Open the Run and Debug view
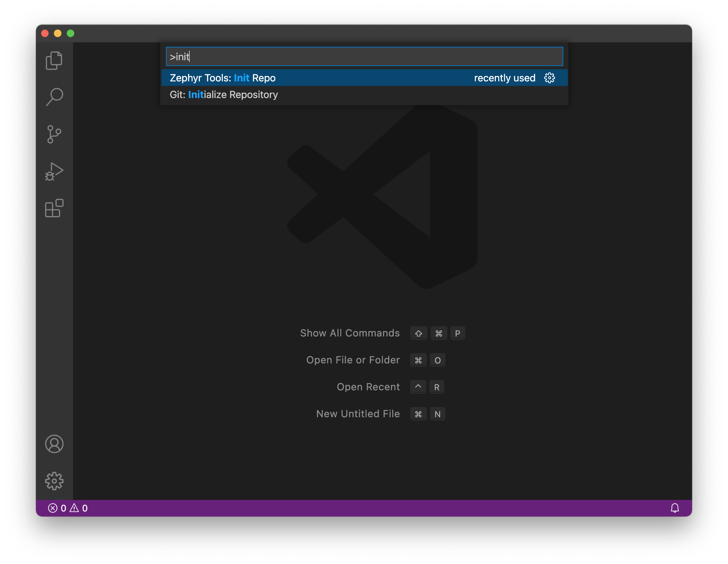Image resolution: width=728 pixels, height=564 pixels. [54, 172]
